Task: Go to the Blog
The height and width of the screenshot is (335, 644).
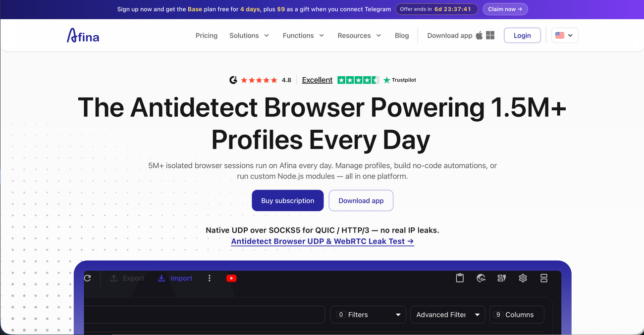Action: [402, 36]
